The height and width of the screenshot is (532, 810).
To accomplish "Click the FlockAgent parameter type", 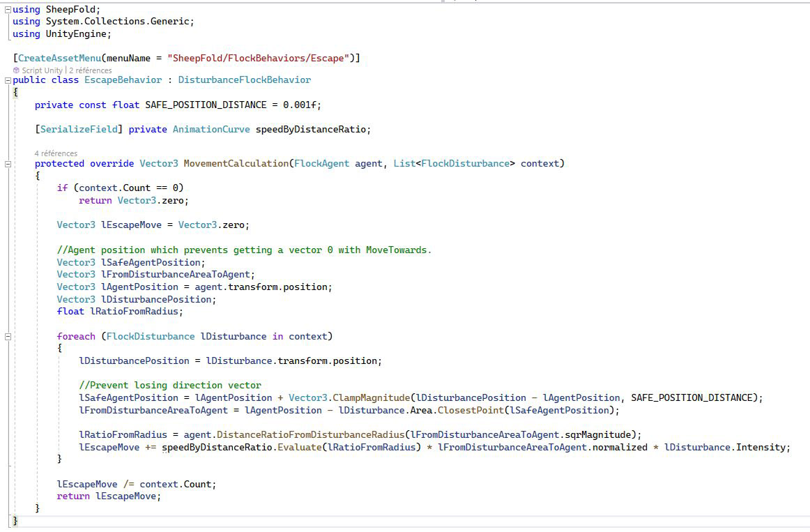I will [x=322, y=164].
